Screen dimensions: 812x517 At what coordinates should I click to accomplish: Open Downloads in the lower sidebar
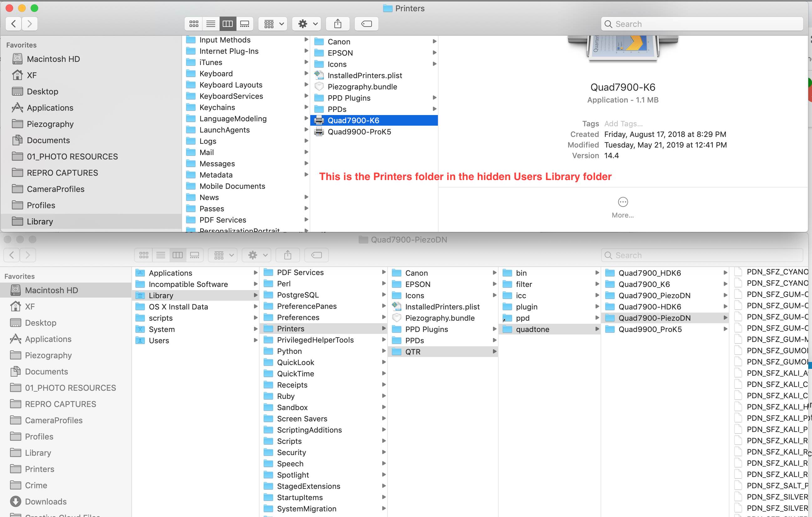[46, 501]
